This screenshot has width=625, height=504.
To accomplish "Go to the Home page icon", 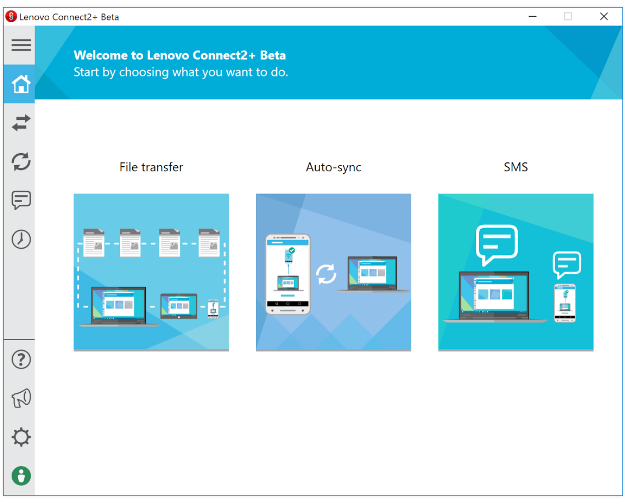I will [21, 84].
